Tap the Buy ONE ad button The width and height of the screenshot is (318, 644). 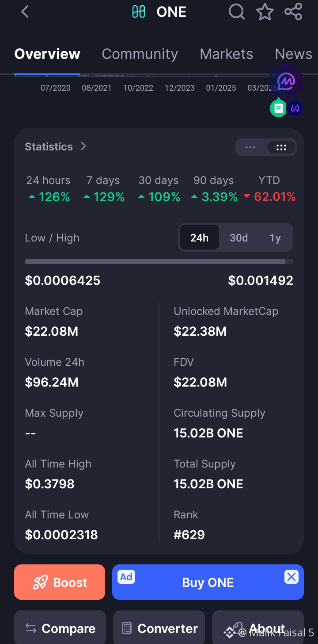[208, 582]
